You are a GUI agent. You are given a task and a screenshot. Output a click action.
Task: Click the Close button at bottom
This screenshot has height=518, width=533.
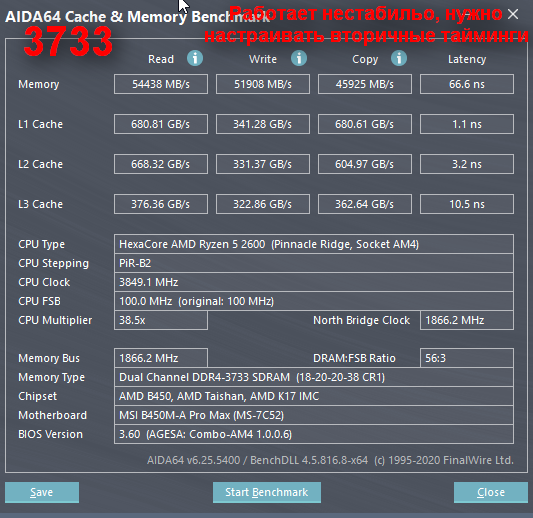pyautogui.click(x=491, y=492)
